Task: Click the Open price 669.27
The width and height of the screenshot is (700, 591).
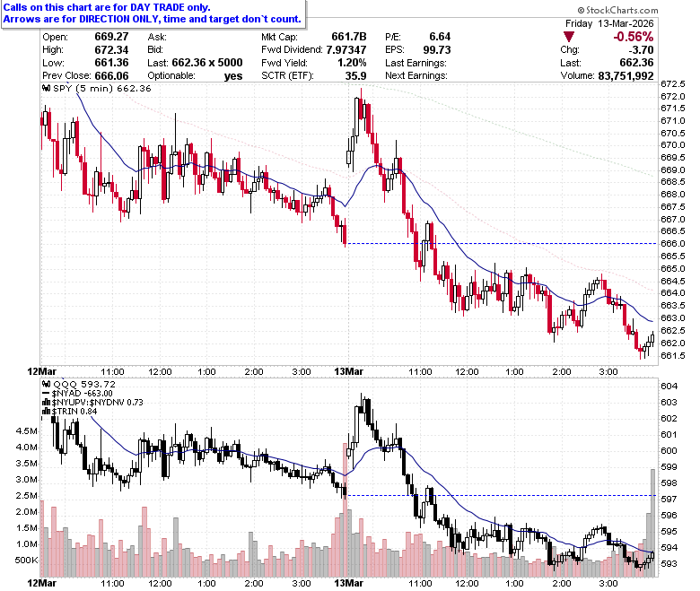Action: pos(111,37)
